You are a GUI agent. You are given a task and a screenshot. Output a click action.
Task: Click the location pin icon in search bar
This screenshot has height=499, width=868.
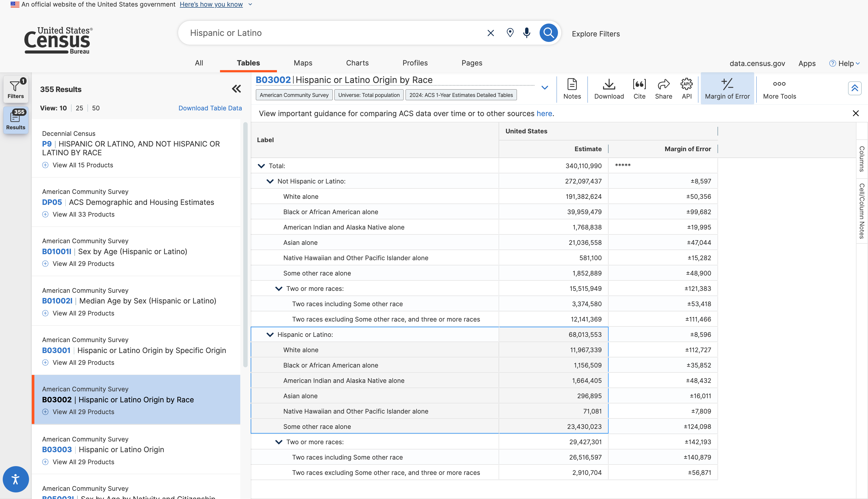[510, 33]
